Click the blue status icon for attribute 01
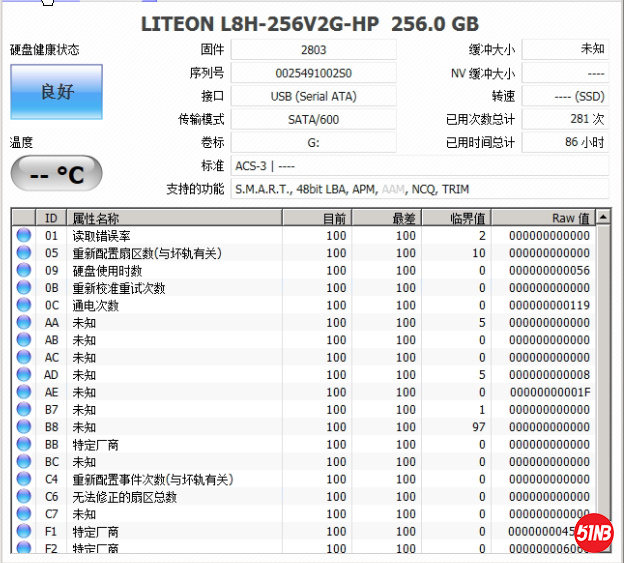The width and height of the screenshot is (624, 563). click(x=24, y=235)
